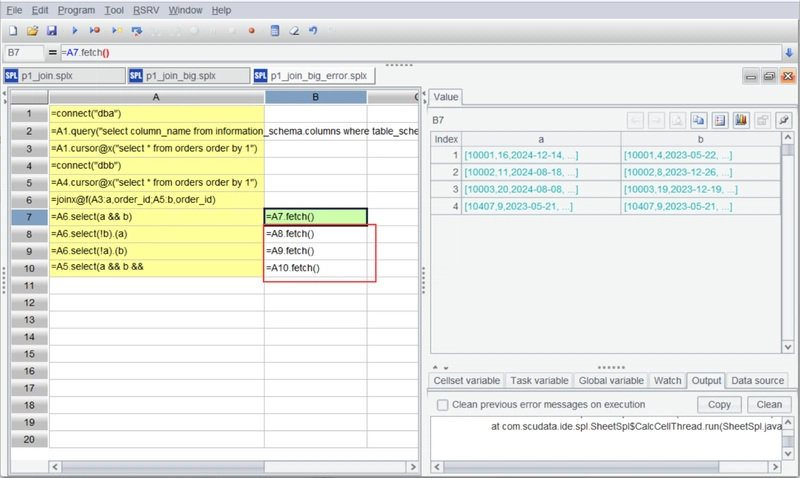
Task: Click value [10001,16,2024-12-14, ...] in column a
Action: (x=521, y=155)
